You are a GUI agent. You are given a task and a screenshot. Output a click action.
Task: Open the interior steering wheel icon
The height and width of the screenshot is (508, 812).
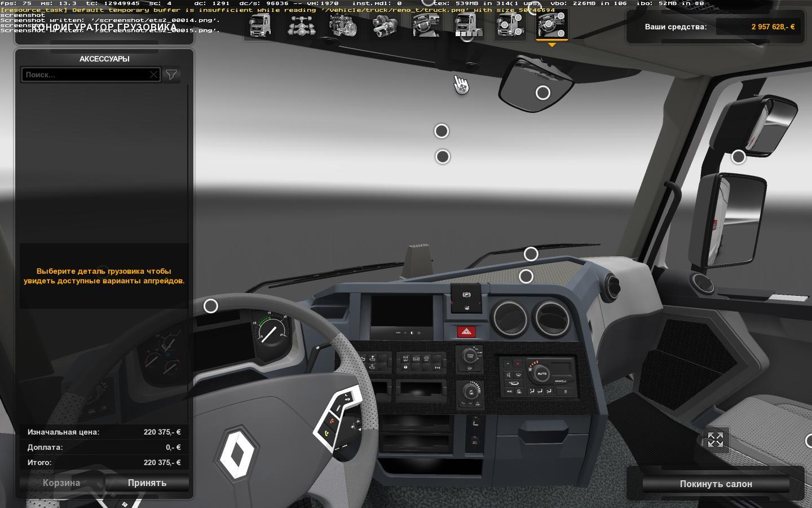tap(426, 26)
